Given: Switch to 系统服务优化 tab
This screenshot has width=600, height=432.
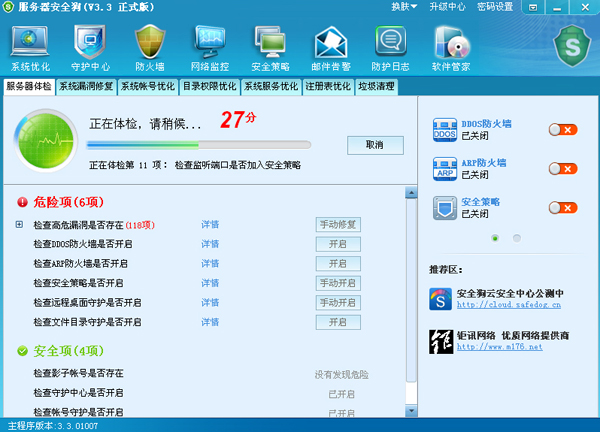Looking at the screenshot, I should click(271, 86).
